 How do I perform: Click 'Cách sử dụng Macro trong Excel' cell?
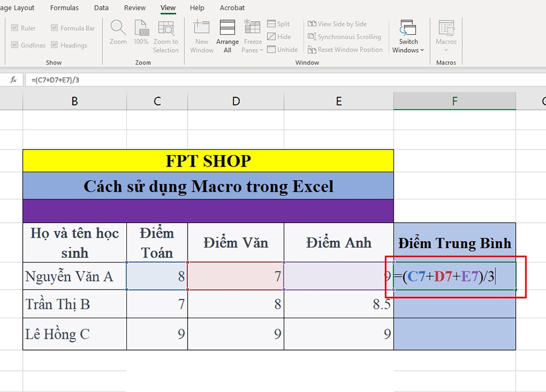208,186
